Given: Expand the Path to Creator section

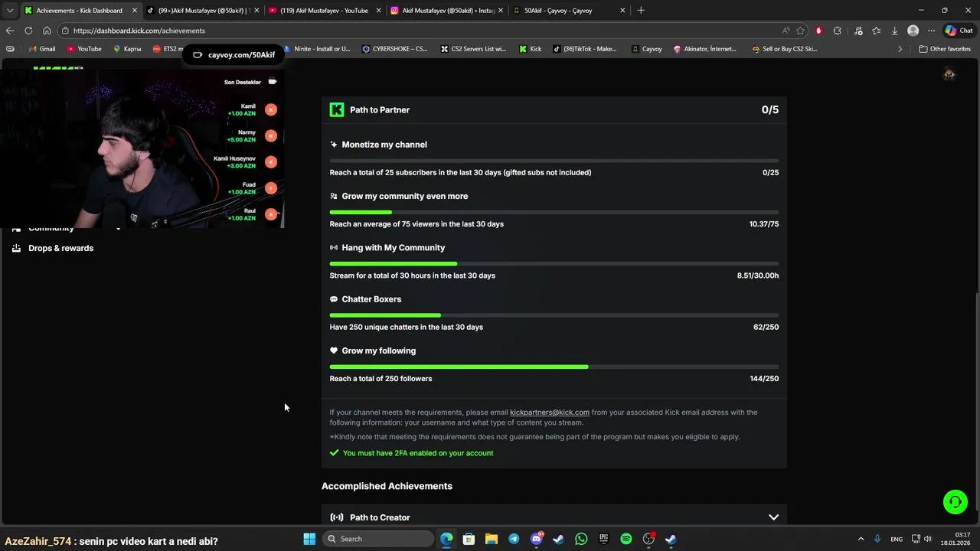Looking at the screenshot, I should [773, 517].
